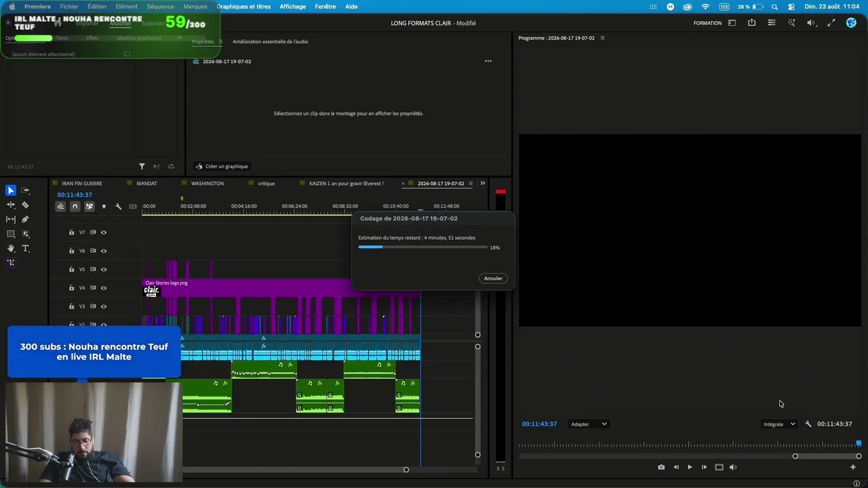Switch to the IRAN FIN GUERRE sequence tab
Image resolution: width=868 pixels, height=488 pixels.
(x=82, y=184)
